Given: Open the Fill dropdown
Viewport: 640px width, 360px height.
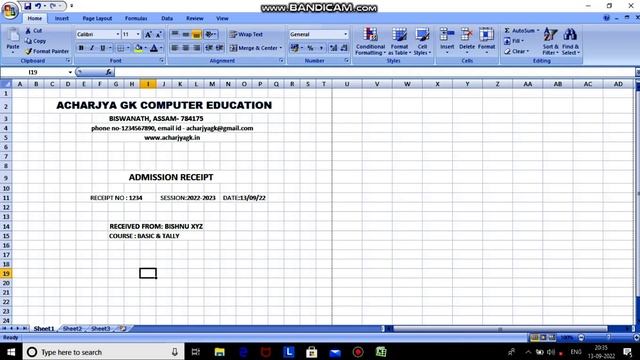Looking at the screenshot, I should point(513,41).
